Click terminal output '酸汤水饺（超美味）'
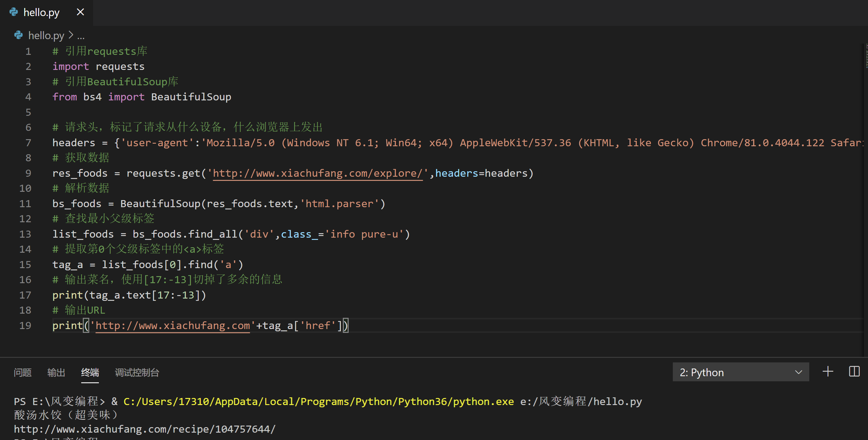 tap(66, 415)
